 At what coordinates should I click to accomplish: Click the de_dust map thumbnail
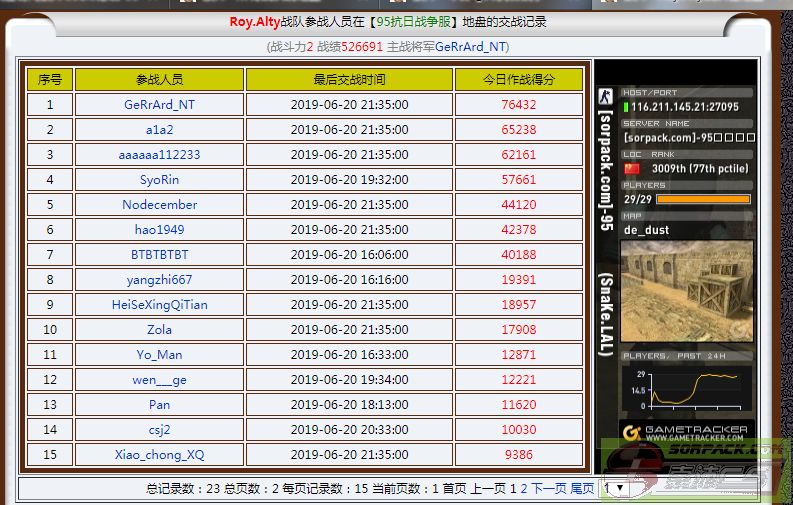click(686, 291)
